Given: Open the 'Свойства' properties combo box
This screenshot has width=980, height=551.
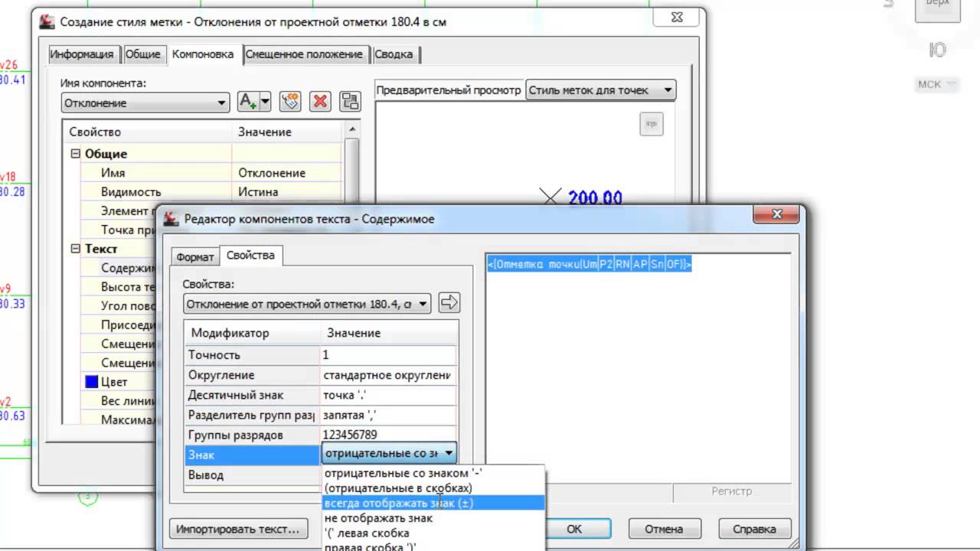Looking at the screenshot, I should 307,304.
